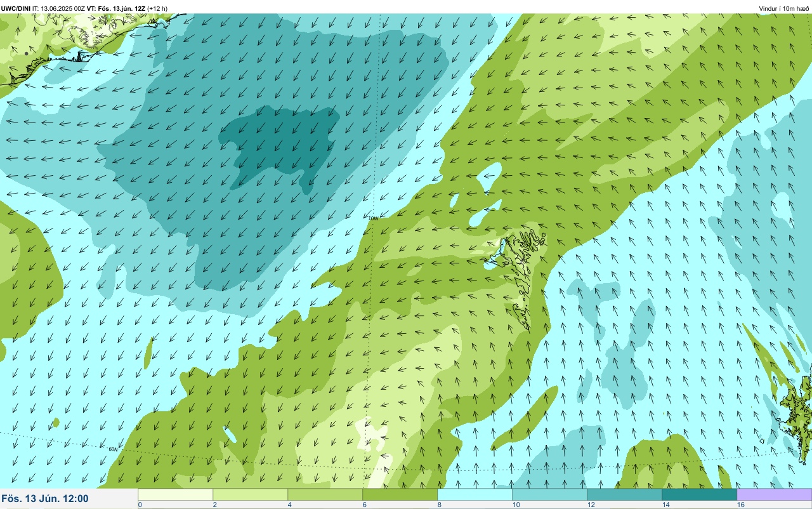Click the purple legend swatch above 16 m/s
Image resolution: width=812 pixels, height=509 pixels.
point(775,494)
